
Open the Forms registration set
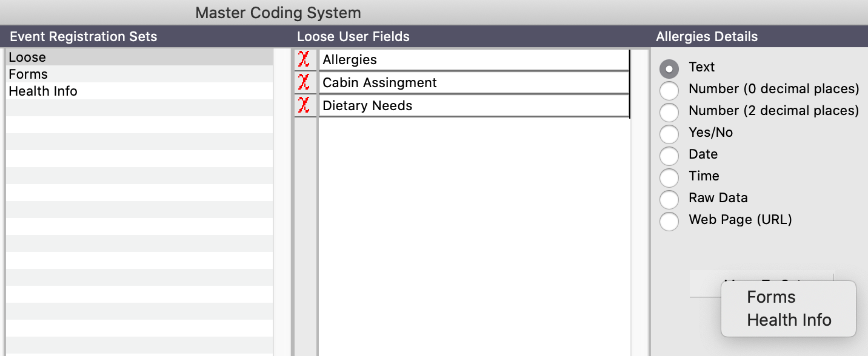click(x=28, y=74)
